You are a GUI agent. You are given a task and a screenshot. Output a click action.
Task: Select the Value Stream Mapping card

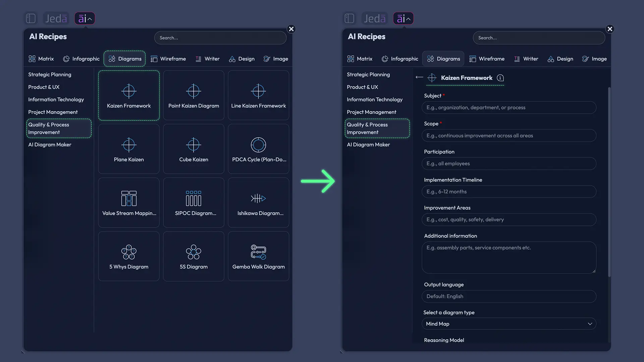(x=129, y=203)
